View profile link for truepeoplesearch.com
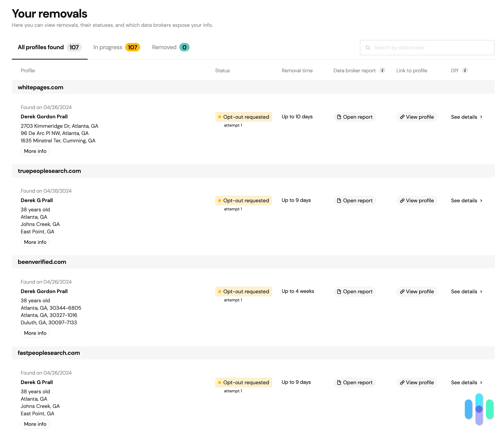This screenshot has width=504, height=436. click(x=417, y=201)
